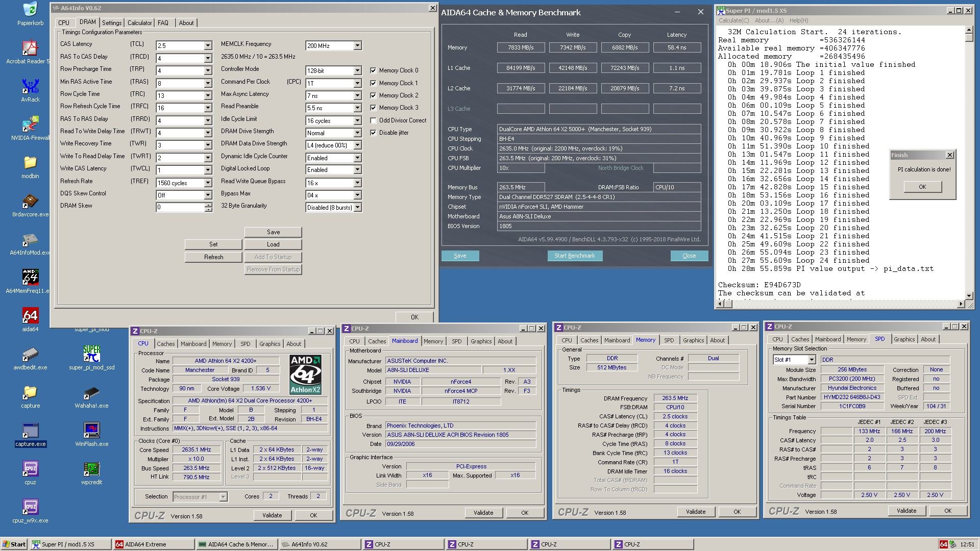Click the Start Benchmark button in AIDA64

574,256
